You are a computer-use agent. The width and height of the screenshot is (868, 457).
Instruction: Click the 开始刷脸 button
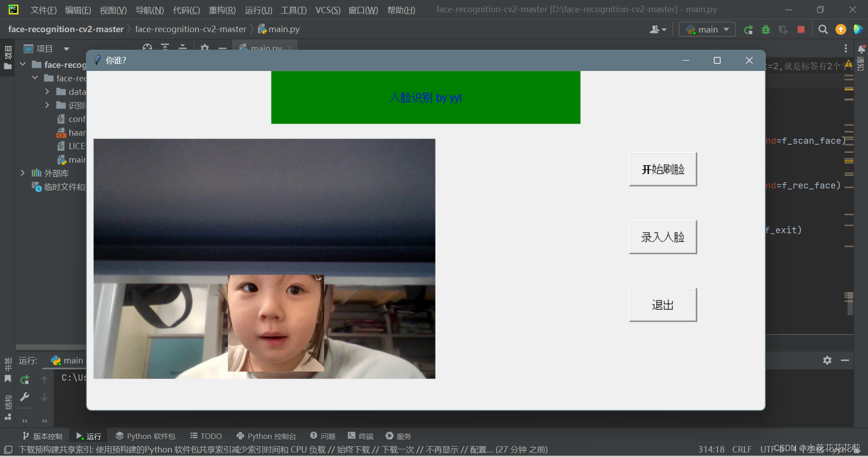[x=663, y=169]
